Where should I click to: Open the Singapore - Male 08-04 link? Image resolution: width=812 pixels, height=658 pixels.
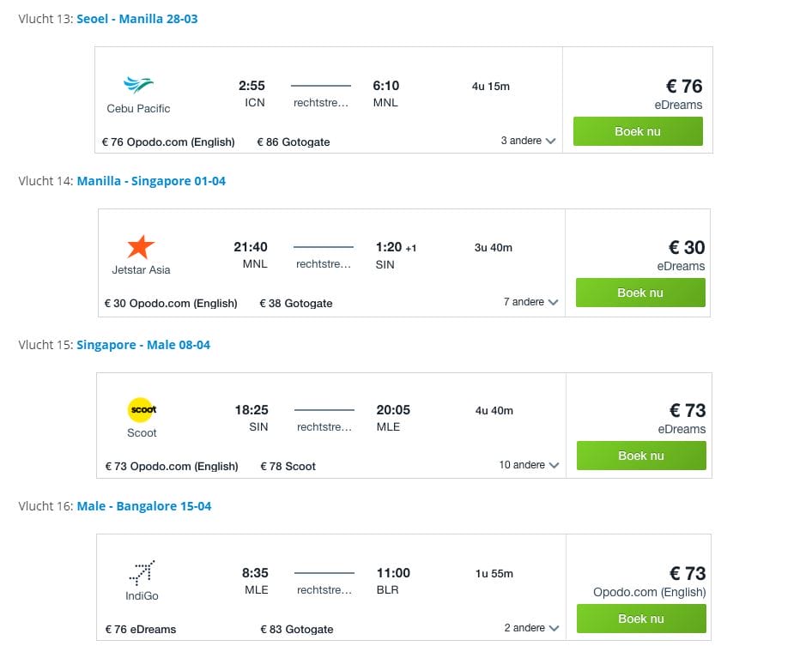[143, 345]
